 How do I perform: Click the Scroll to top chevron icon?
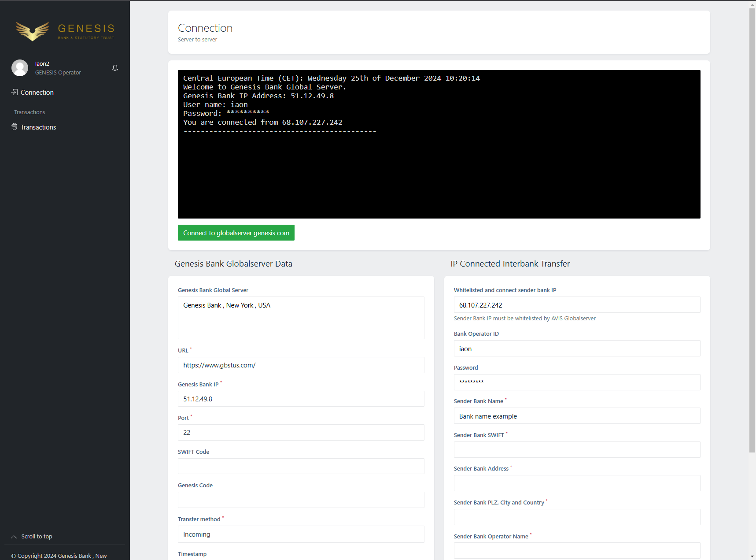pyautogui.click(x=14, y=537)
